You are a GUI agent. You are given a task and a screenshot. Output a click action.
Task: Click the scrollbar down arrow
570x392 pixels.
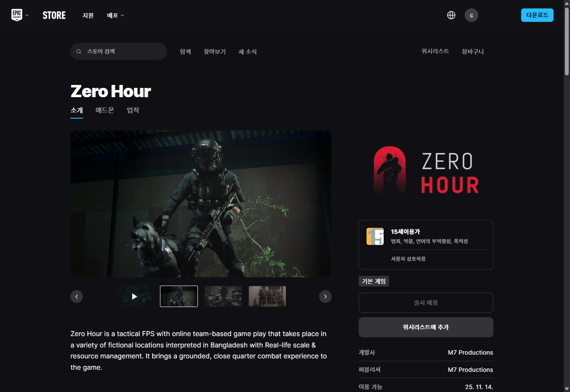(x=567, y=389)
